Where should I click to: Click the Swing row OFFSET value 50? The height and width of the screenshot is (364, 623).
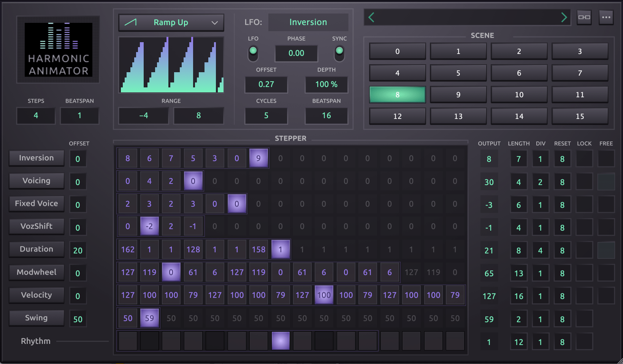(78, 319)
